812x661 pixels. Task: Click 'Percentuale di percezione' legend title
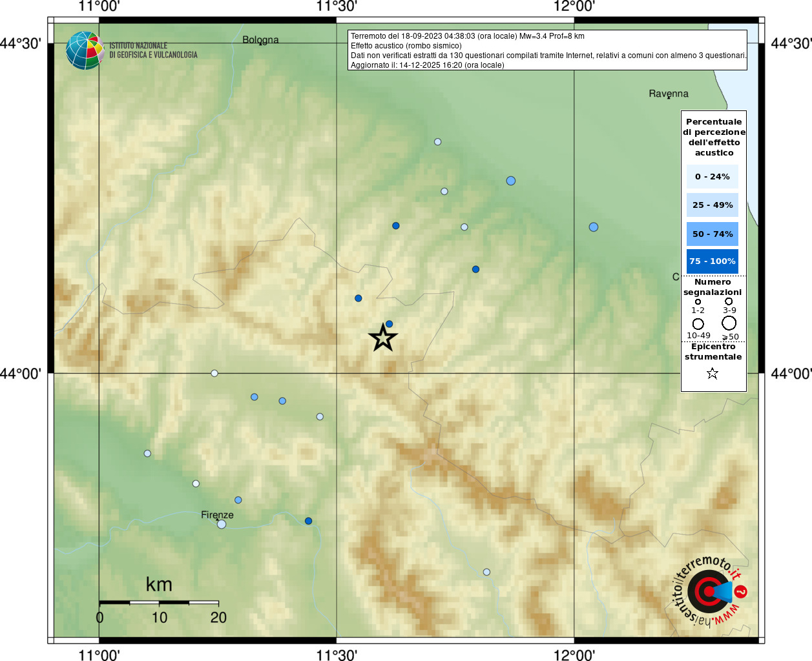(714, 137)
